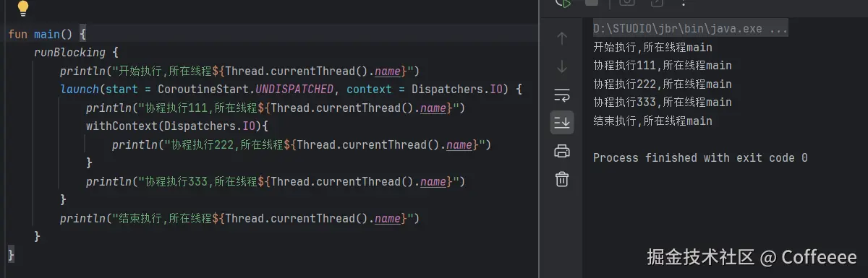
Task: Click 'UNDISPATCHED' in the launch parameters
Action: pyautogui.click(x=294, y=90)
